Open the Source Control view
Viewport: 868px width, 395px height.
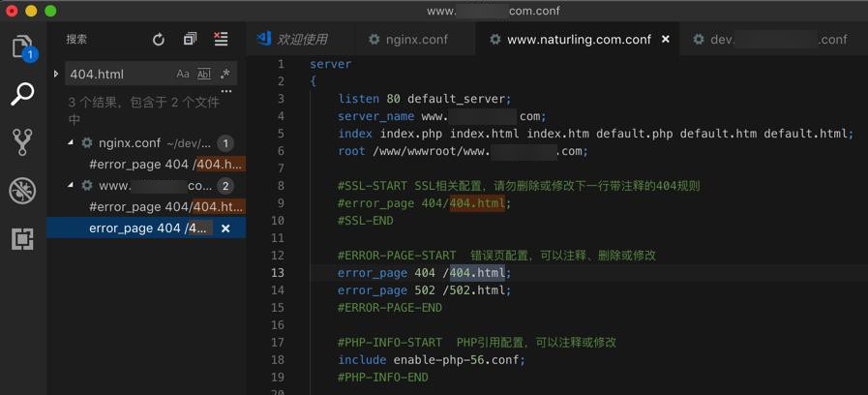pos(22,141)
